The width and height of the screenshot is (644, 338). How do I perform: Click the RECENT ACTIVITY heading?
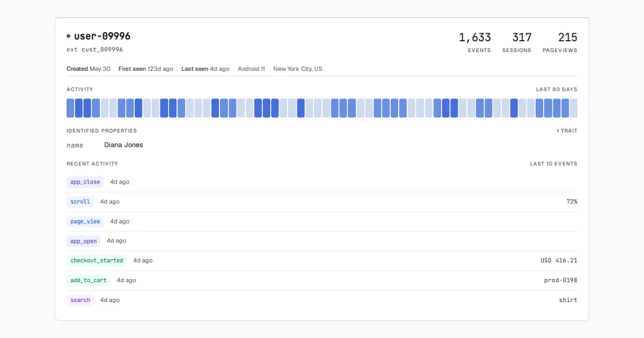point(92,164)
